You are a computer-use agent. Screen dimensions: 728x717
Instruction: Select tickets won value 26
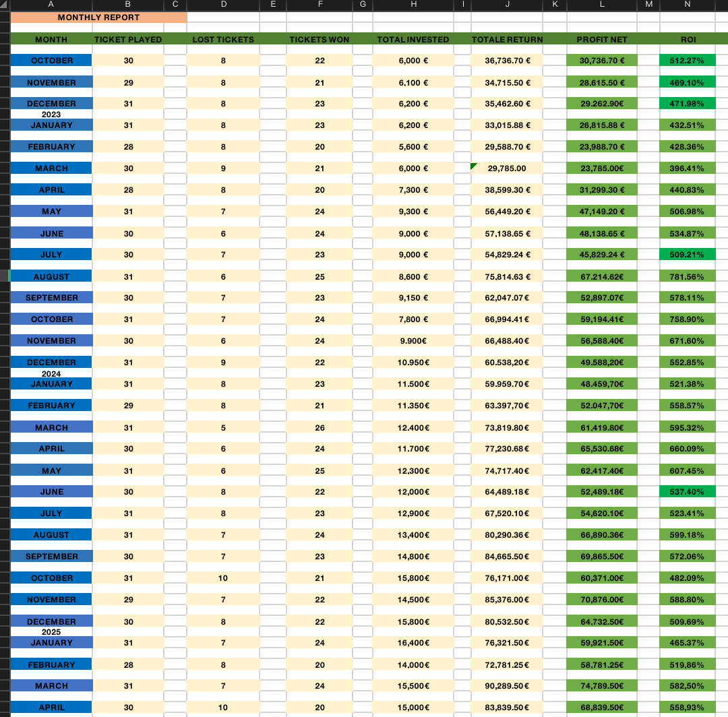(320, 427)
